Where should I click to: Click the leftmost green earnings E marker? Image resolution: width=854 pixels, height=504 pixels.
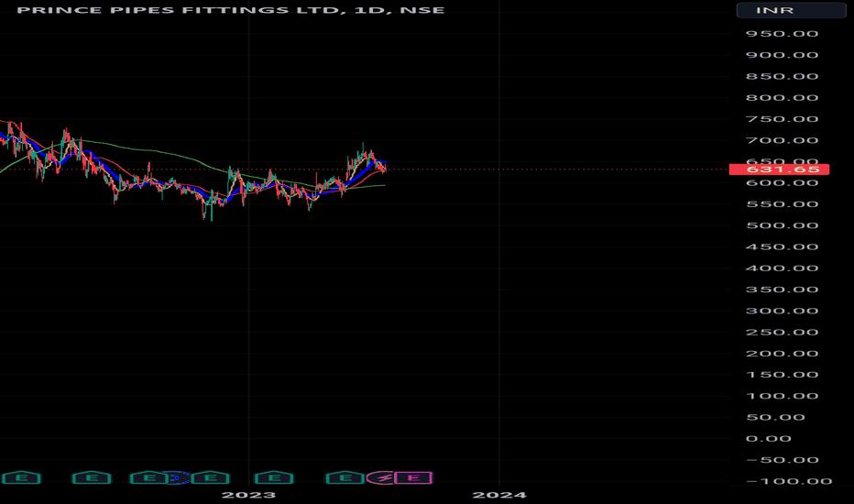click(x=21, y=477)
